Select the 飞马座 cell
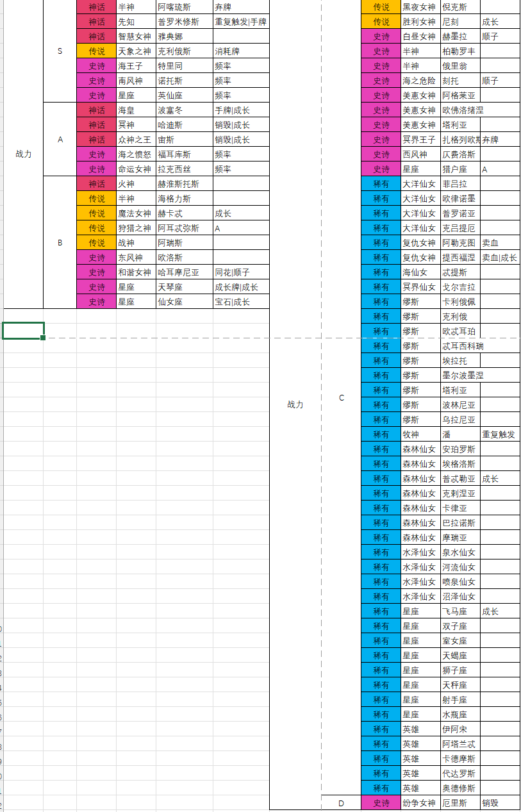Screen dimensions: 521x812 460,611
